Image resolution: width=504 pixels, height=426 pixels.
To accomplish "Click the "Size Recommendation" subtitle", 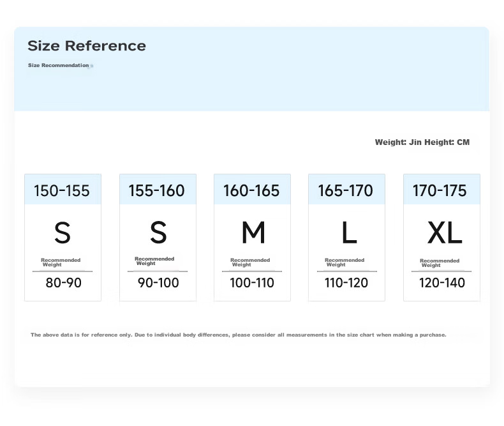I will pyautogui.click(x=58, y=65).
